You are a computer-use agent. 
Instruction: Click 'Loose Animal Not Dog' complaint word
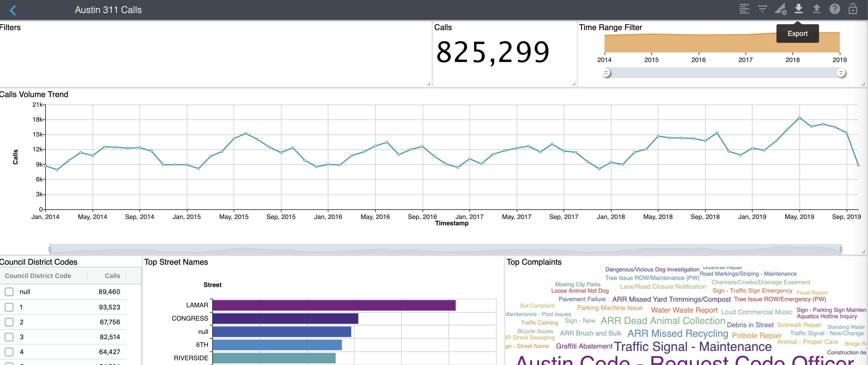click(x=580, y=291)
